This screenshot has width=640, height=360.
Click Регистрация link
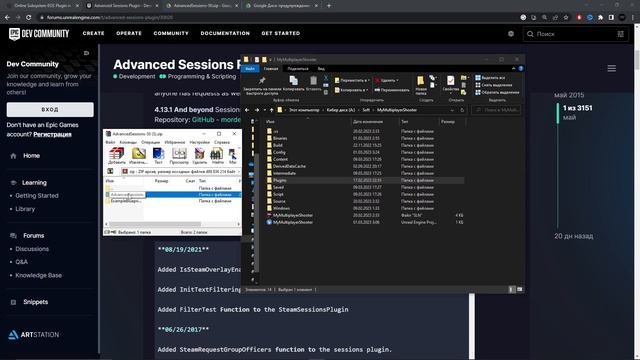(52, 134)
